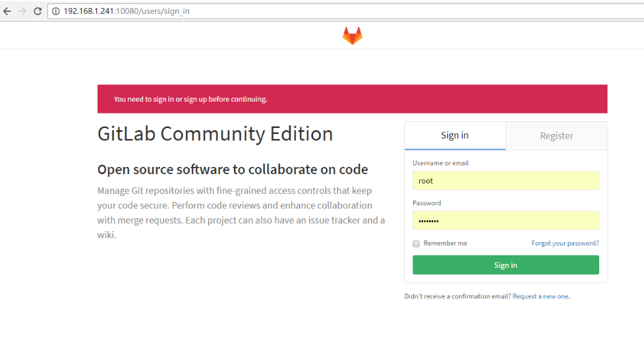The height and width of the screenshot is (351, 644).
Task: Click the browser forward arrow
Action: [22, 11]
